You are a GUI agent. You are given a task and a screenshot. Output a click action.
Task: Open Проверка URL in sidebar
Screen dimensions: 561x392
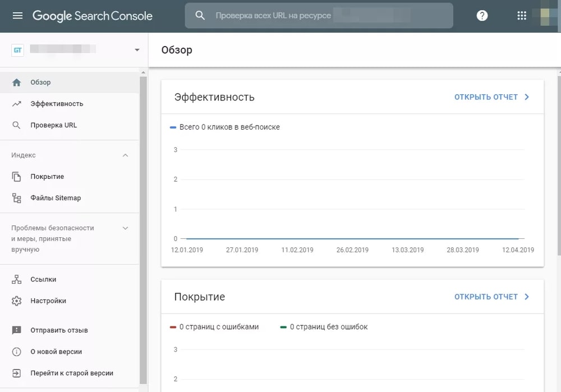pos(70,125)
